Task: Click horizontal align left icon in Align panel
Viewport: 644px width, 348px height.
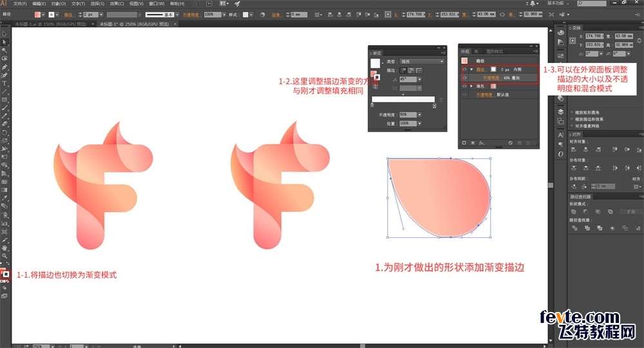Action: (574, 150)
